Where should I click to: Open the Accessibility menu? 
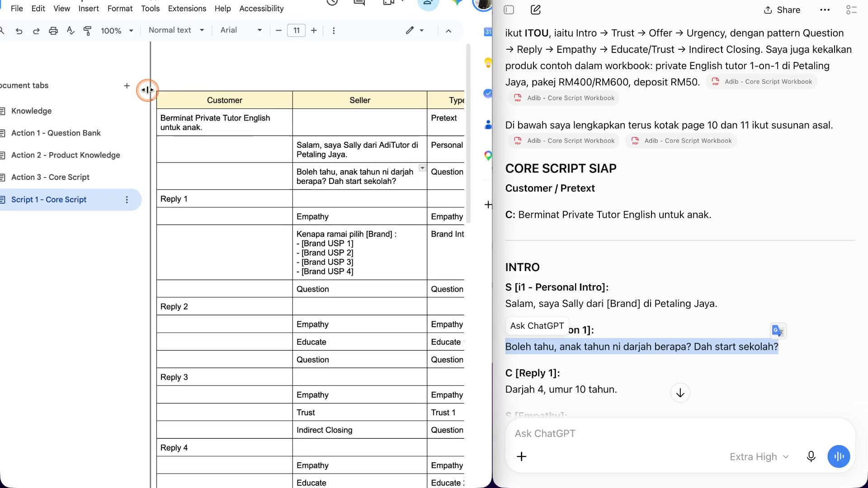261,9
